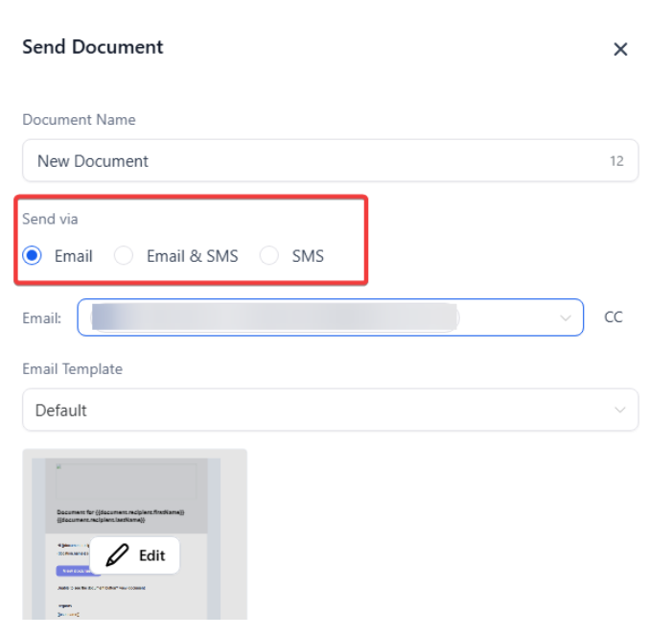672x636 pixels.
Task: Click the character counter showing 12
Action: point(616,161)
